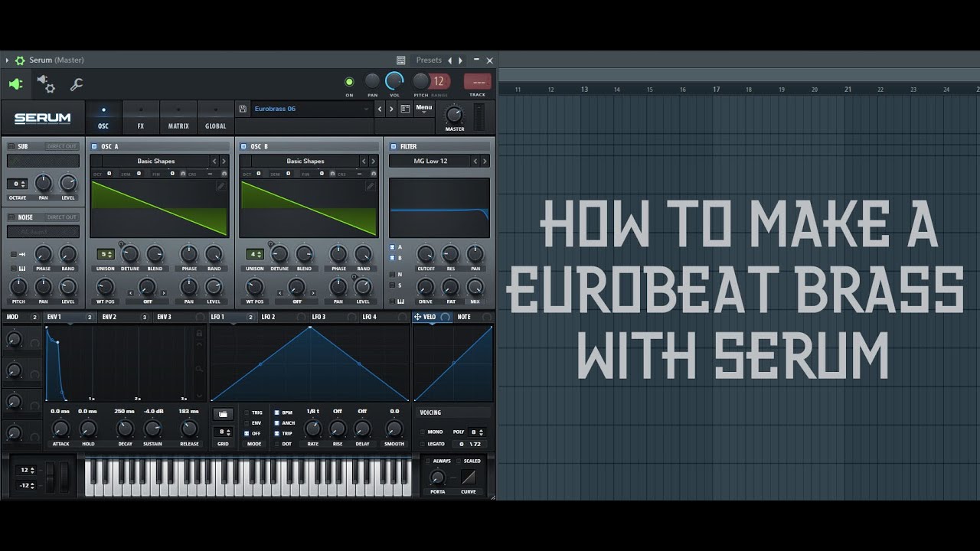The width and height of the screenshot is (980, 551).
Task: Enable the LFO TRIG mode option
Action: [247, 412]
